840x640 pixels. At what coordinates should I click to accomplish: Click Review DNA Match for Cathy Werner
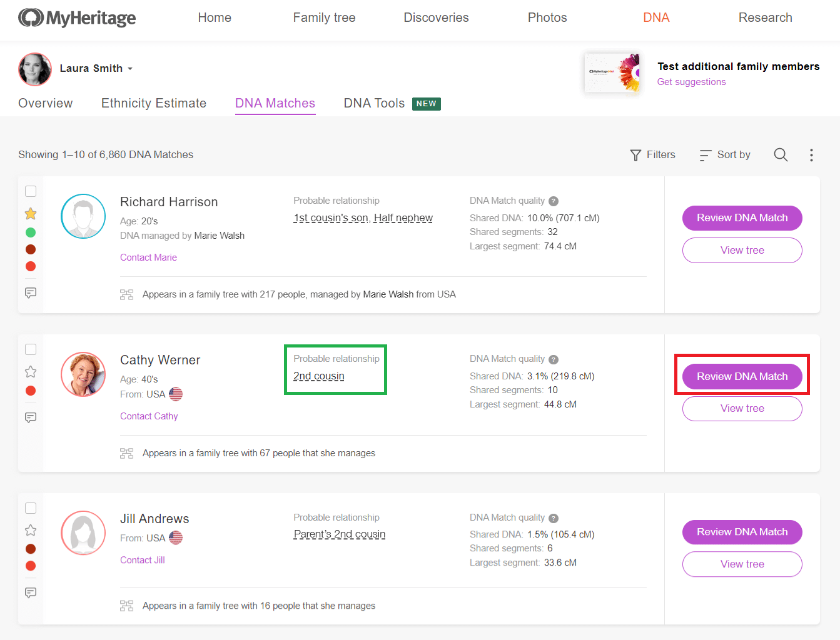click(x=742, y=376)
